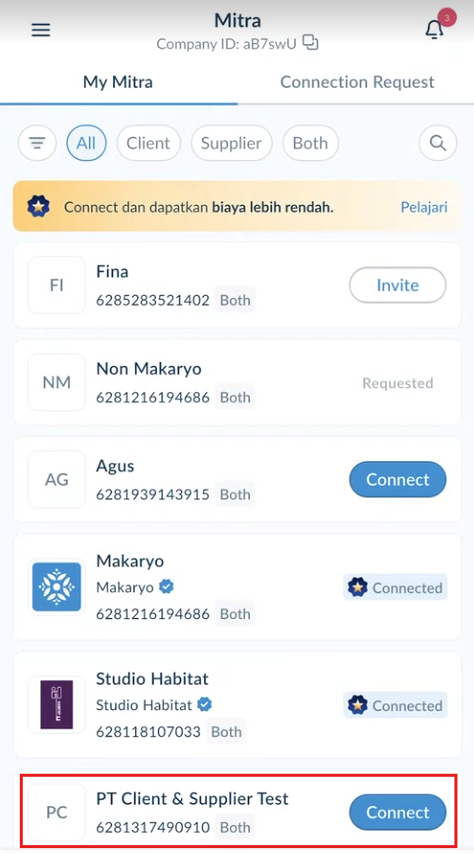Open the Non Makaryo contact entry
The image size is (474, 853).
[x=237, y=382]
